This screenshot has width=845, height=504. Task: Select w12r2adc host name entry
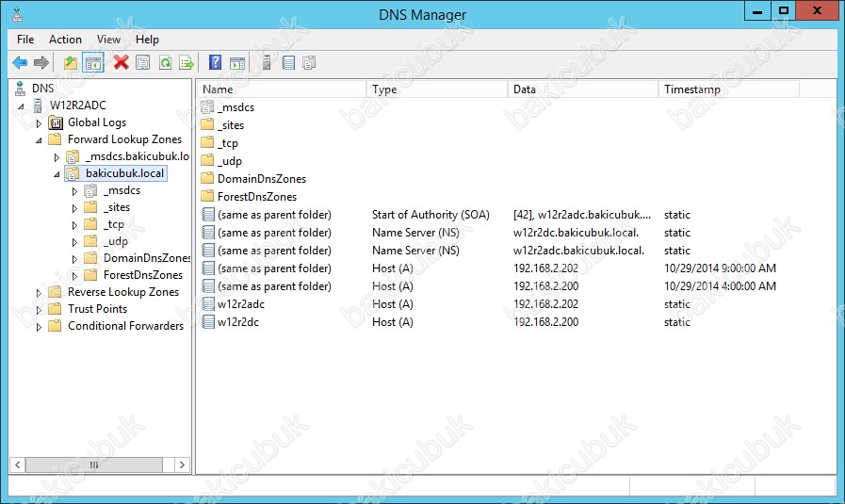click(241, 304)
